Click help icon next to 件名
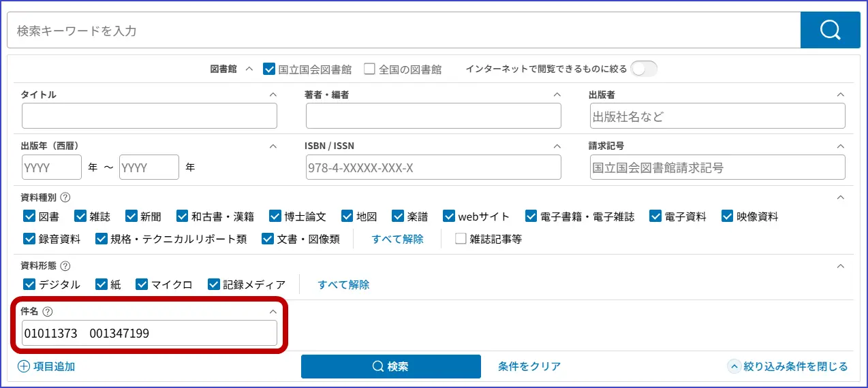868x388 pixels. point(48,311)
